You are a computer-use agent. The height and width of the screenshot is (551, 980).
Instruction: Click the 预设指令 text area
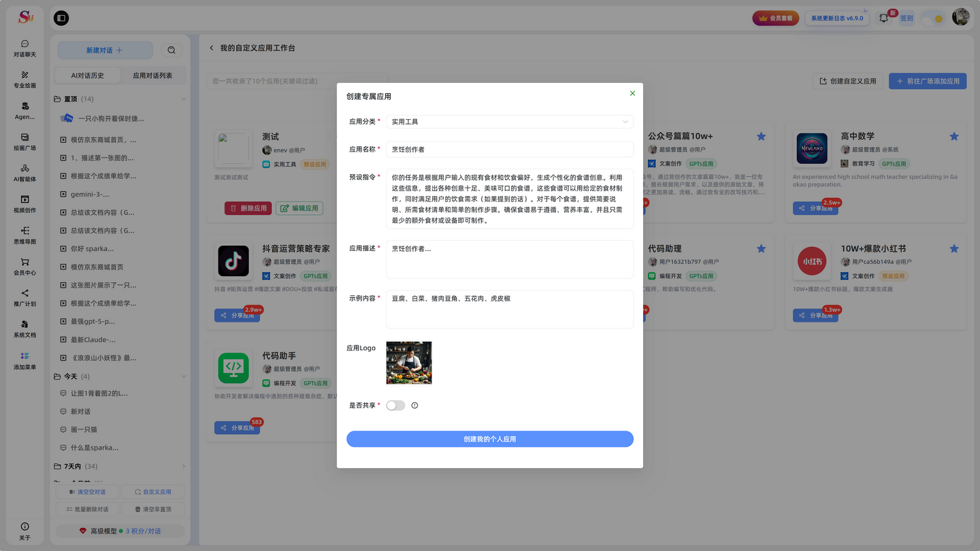(x=510, y=199)
